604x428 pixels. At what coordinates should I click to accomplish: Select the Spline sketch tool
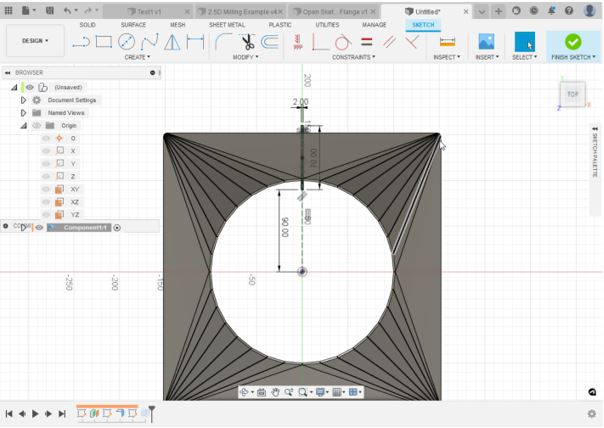pos(149,42)
